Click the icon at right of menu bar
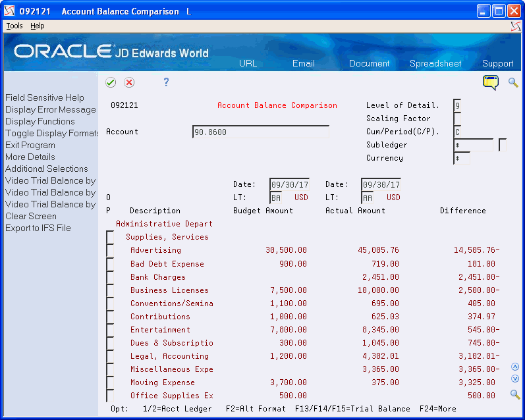Image resolution: width=525 pixels, height=420 pixels. click(516, 26)
